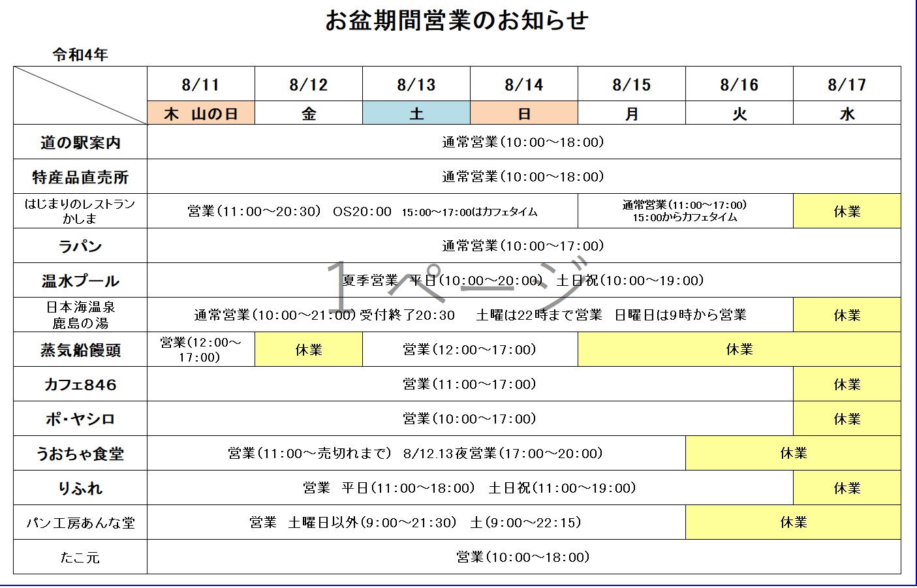
Task: Select パン工房あんな堂 hours 土曜日以外(9:00～21:30) cell
Action: point(416,523)
